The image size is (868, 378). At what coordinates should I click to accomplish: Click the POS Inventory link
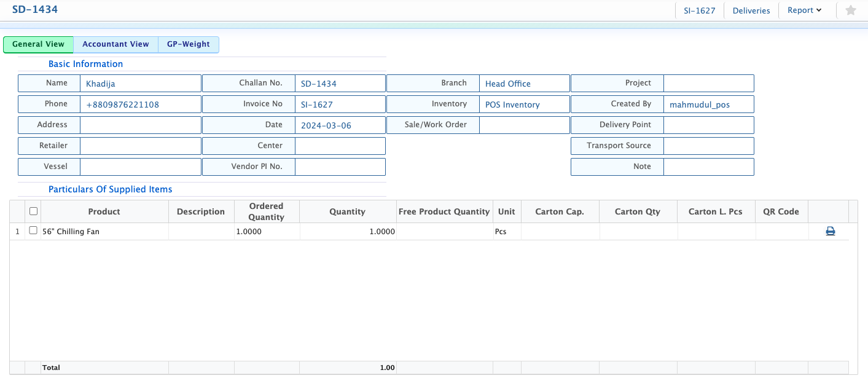coord(512,105)
